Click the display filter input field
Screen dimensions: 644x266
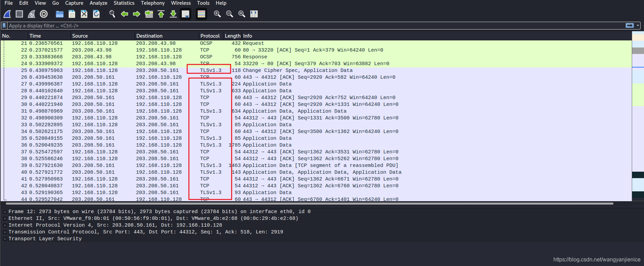tap(315, 26)
